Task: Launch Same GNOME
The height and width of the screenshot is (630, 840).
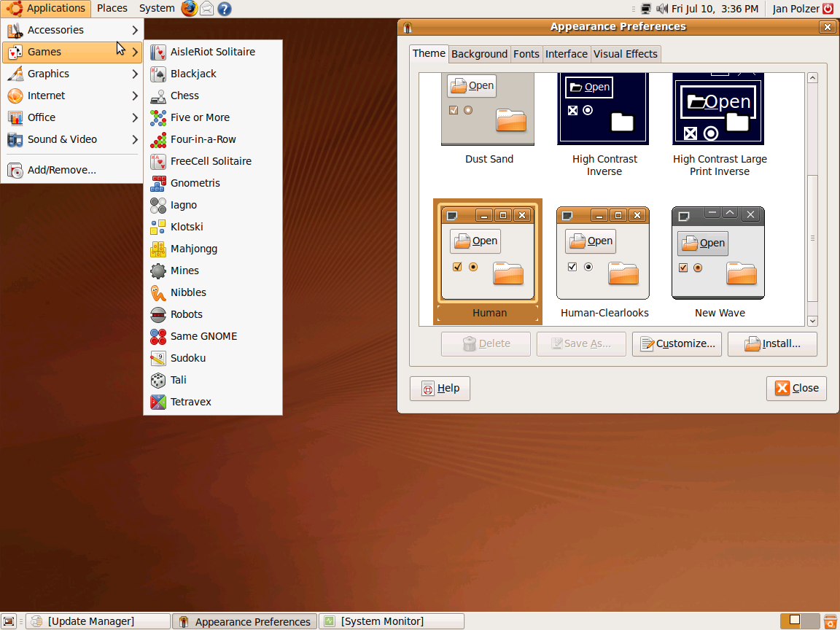Action: (x=213, y=336)
